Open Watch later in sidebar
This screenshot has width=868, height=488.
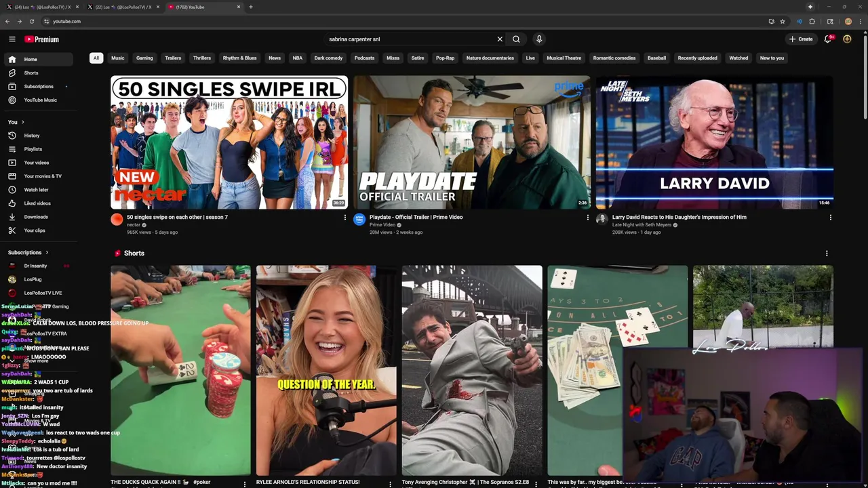click(x=38, y=190)
